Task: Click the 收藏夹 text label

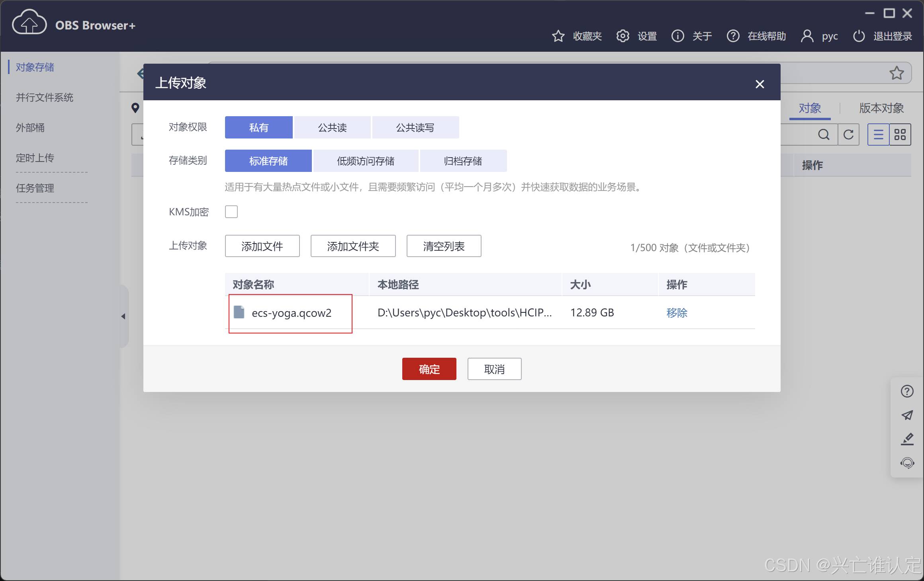Action: (587, 36)
